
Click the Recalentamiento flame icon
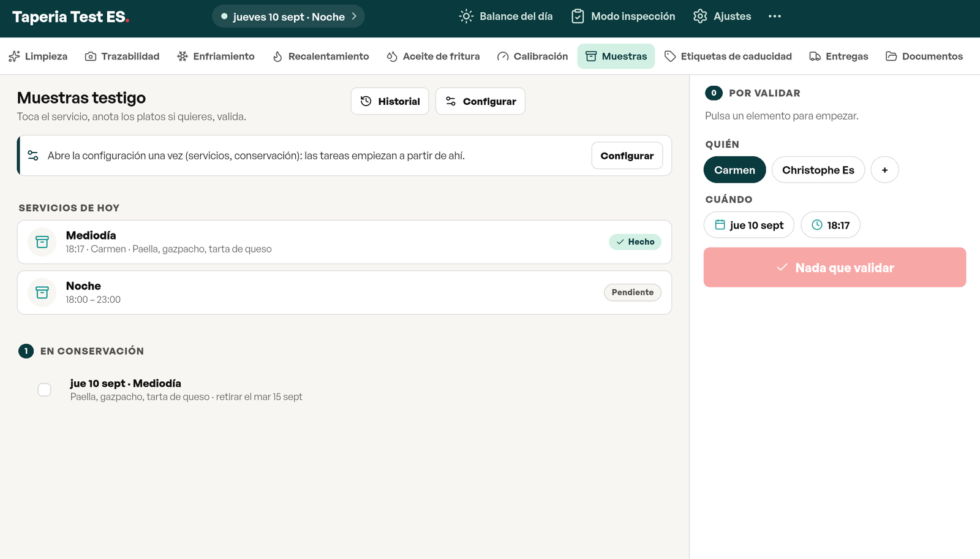coord(277,56)
